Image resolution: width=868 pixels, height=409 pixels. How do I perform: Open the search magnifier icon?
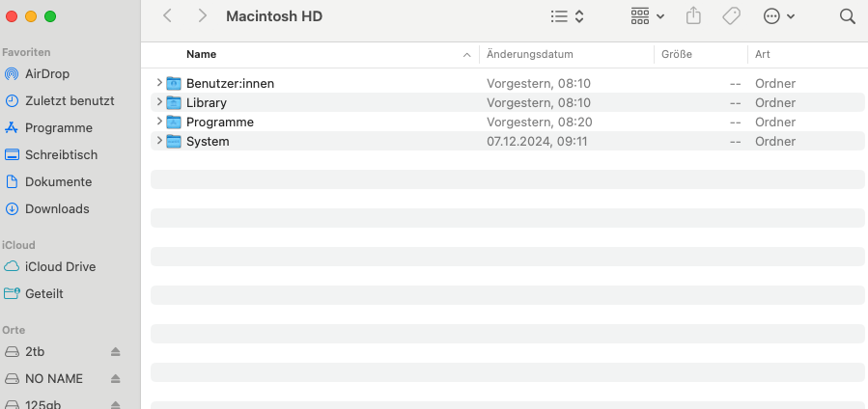848,16
